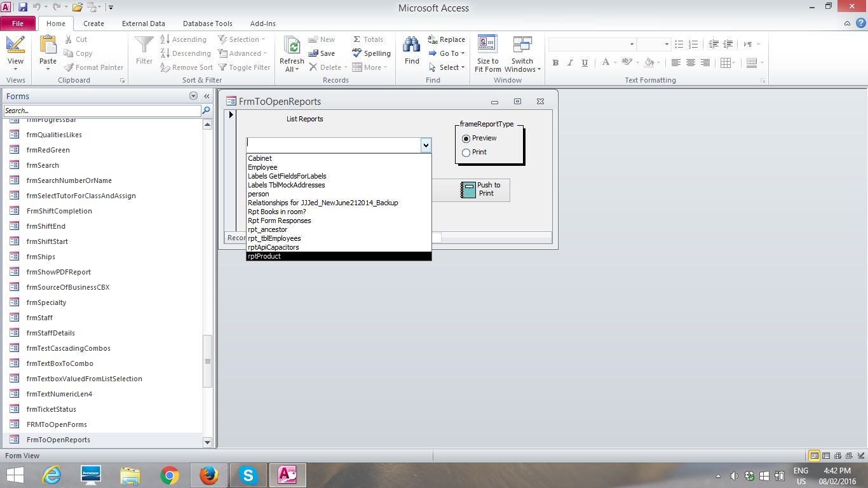
Task: Sort records Descending
Action: [185, 53]
